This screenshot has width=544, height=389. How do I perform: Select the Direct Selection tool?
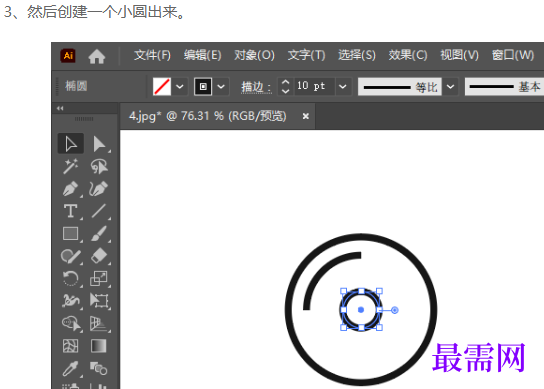(x=99, y=144)
